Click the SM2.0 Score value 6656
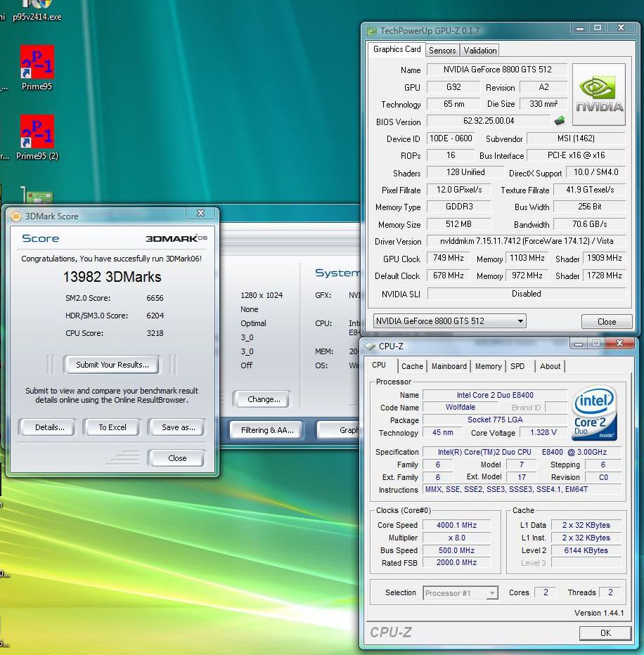 point(155,298)
